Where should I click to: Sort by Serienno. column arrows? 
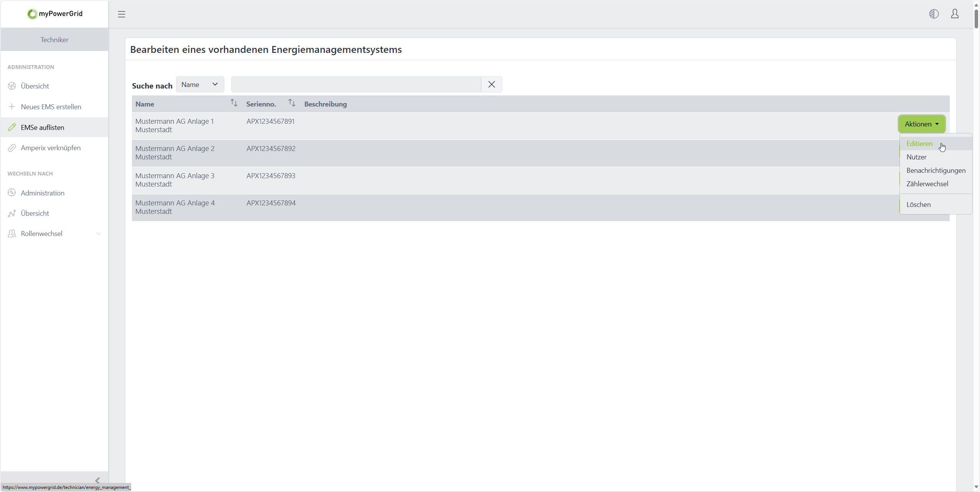coord(292,103)
